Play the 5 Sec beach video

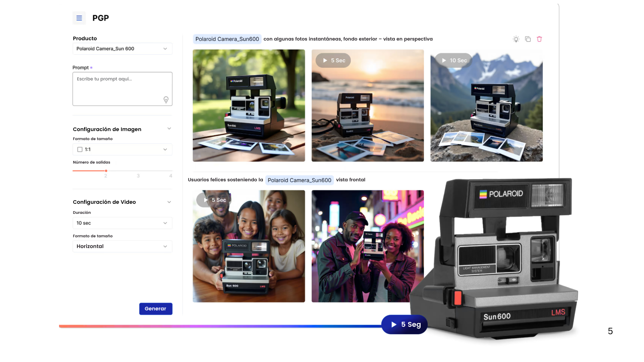pyautogui.click(x=333, y=60)
